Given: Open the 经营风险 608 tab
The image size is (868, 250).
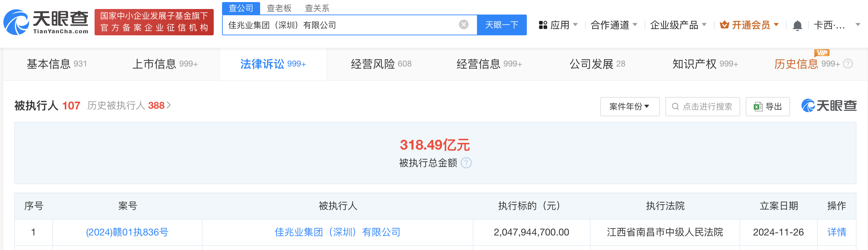Looking at the screenshot, I should [x=381, y=64].
